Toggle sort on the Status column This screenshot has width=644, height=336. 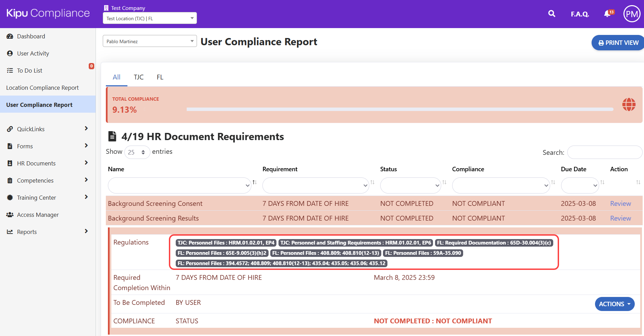(x=444, y=182)
